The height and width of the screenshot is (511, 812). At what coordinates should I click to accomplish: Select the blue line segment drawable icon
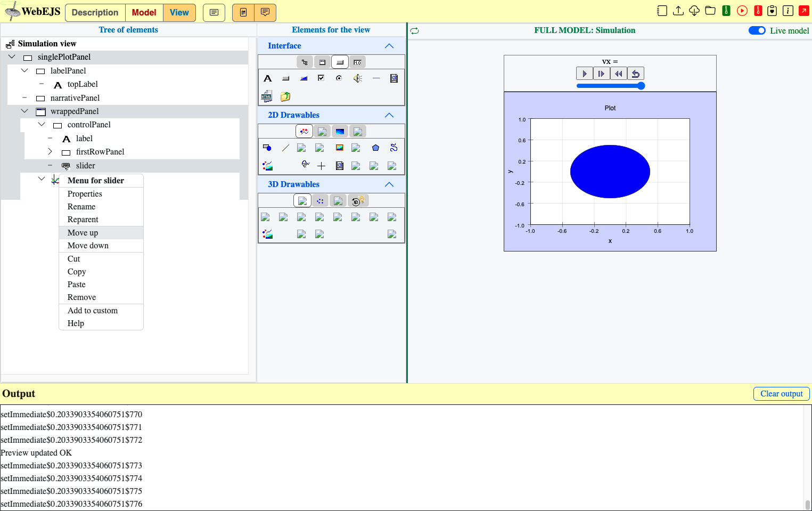[x=285, y=148]
